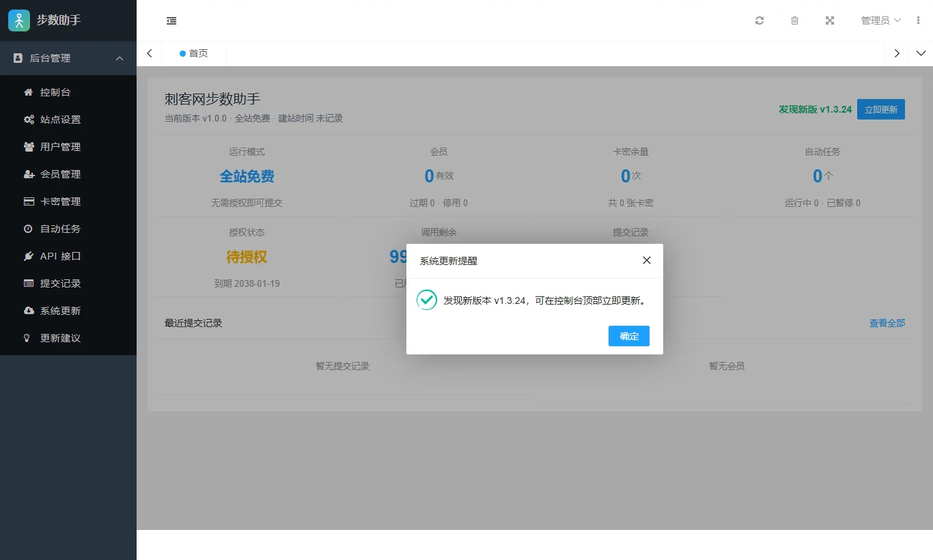Open the 查看全部 link

pyautogui.click(x=887, y=323)
